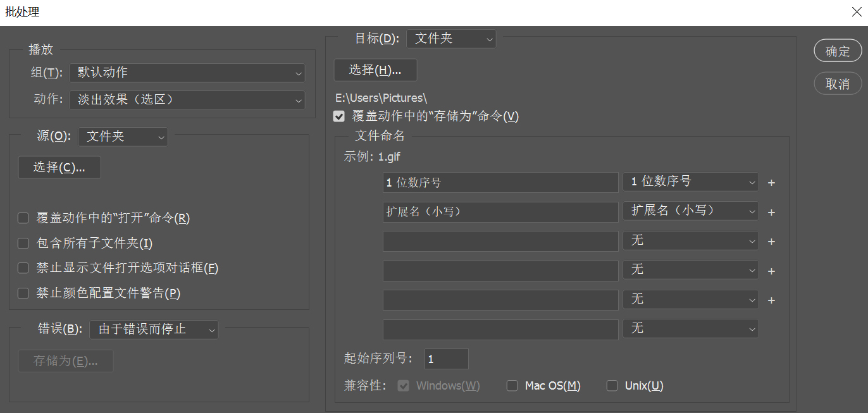Enable the 包含所有子文件夹 checkbox
This screenshot has height=413, width=868.
(x=23, y=242)
